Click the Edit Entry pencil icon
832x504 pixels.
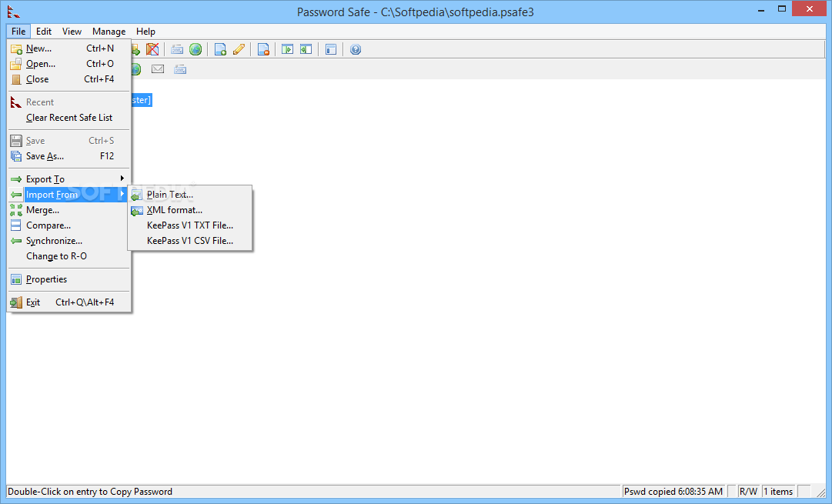(x=239, y=49)
